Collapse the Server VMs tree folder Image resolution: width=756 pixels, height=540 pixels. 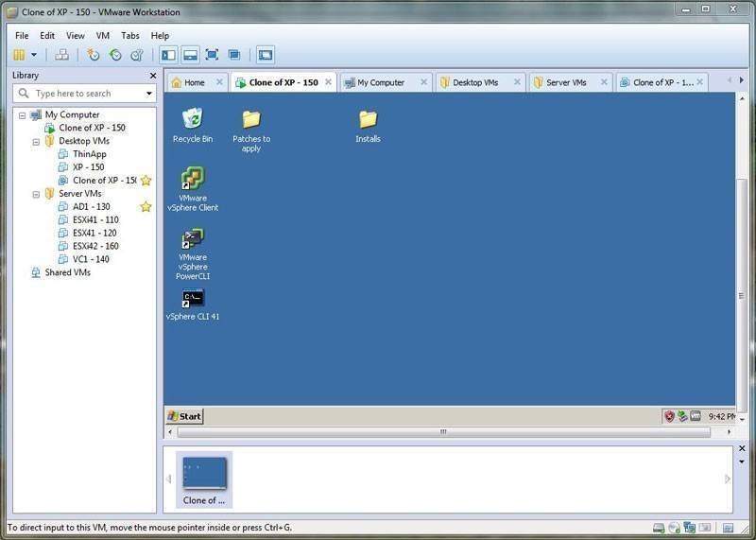point(36,194)
